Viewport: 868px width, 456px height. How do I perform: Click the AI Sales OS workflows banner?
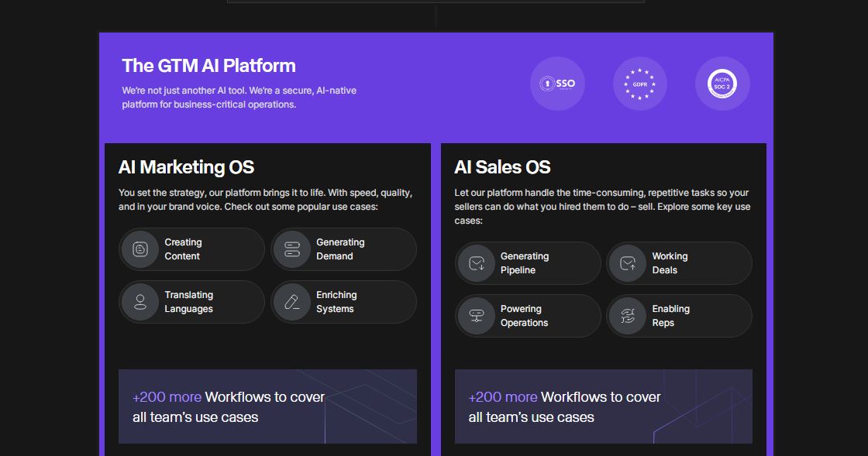604,406
